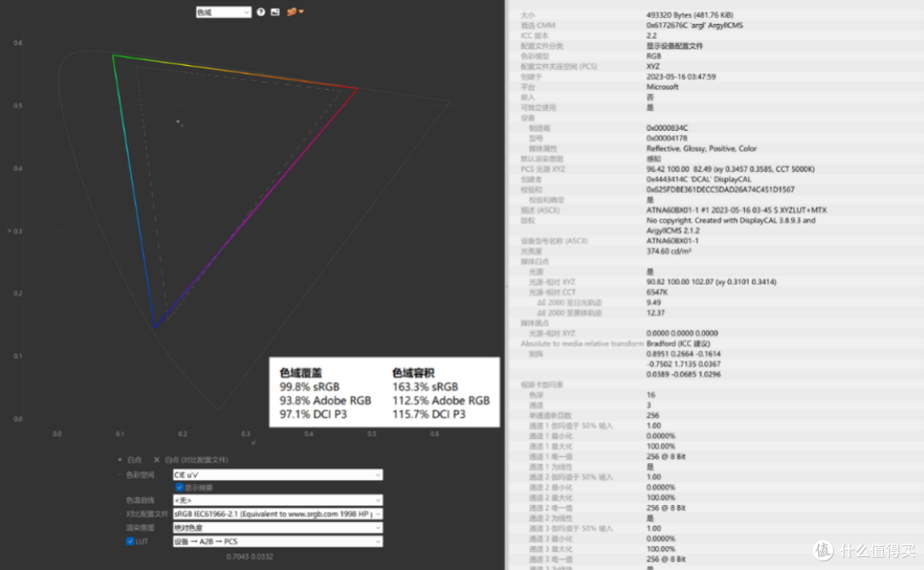Image resolution: width=924 pixels, height=570 pixels.
Task: Click the 374.60 cd/m² luminance value
Action: 668,251
